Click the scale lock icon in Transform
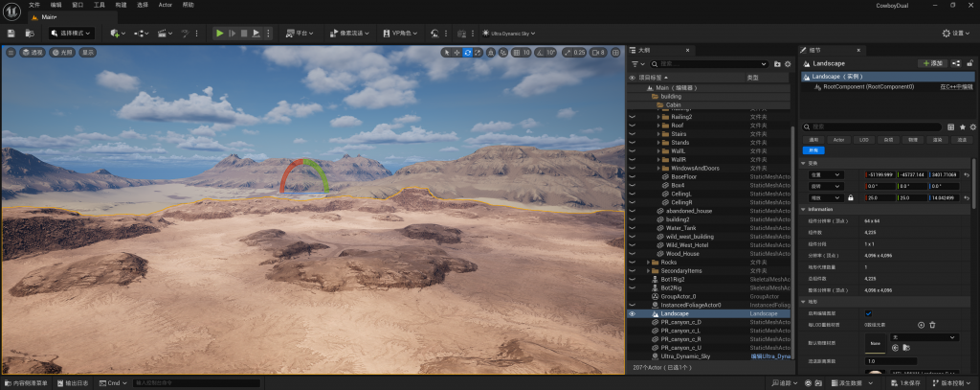Image resolution: width=980 pixels, height=390 pixels. [850, 197]
